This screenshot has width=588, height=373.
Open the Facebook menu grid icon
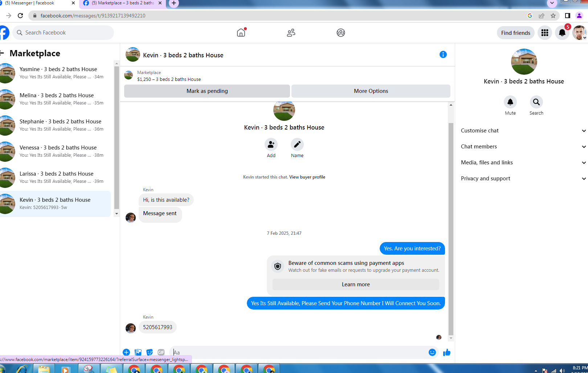tap(545, 33)
